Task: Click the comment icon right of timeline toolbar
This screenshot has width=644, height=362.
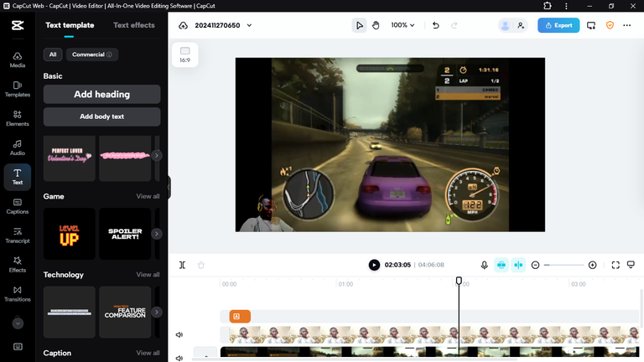Action: pyautogui.click(x=631, y=265)
